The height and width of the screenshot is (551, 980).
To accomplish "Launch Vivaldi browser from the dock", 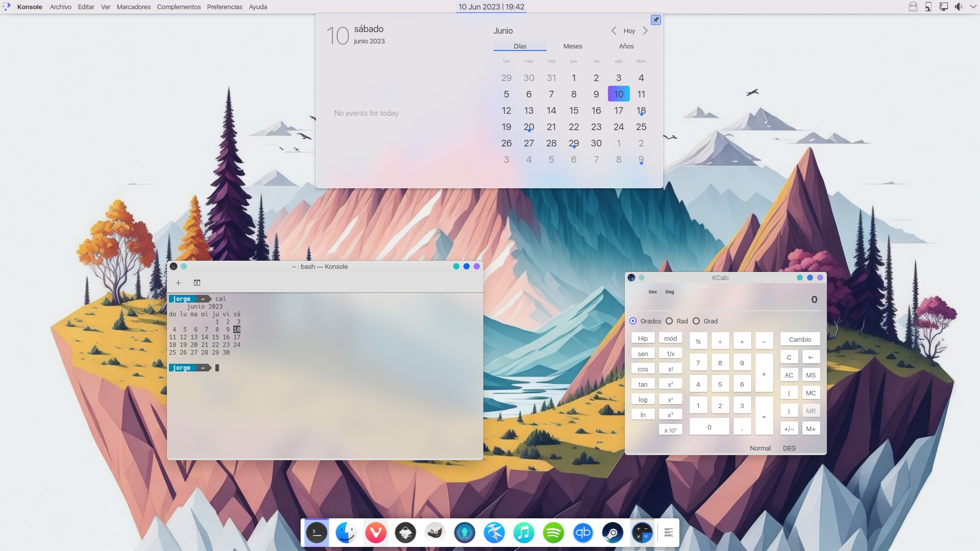I will 376,533.
